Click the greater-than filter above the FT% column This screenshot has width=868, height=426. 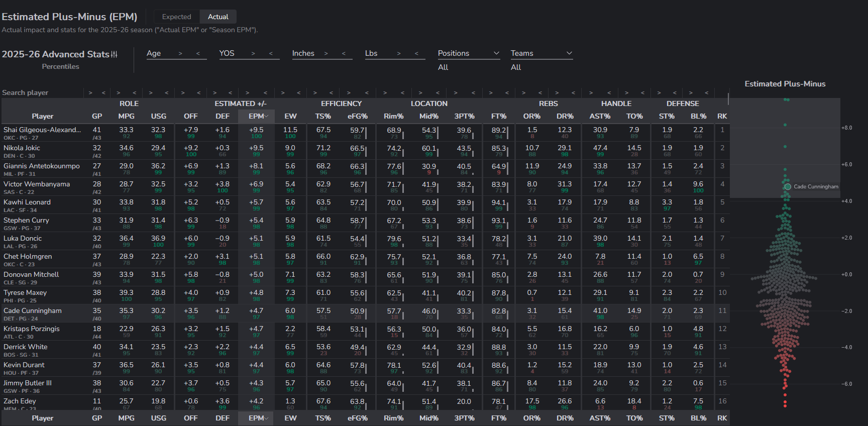(x=491, y=92)
